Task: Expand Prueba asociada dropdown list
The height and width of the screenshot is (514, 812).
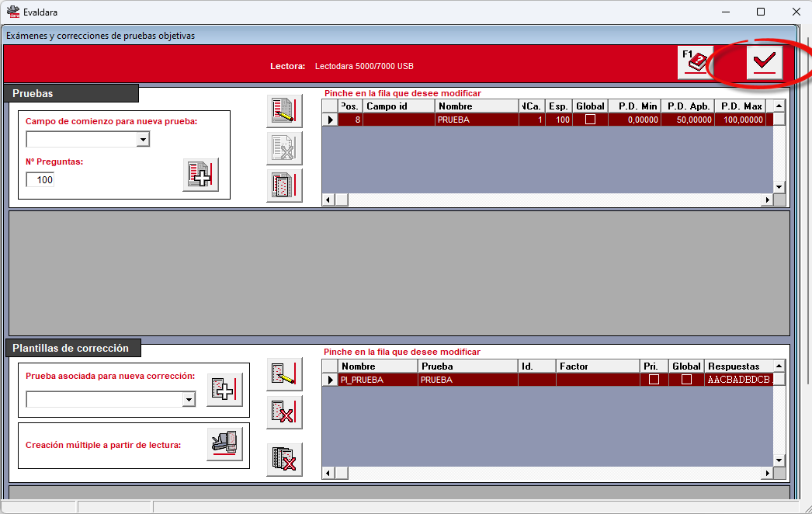Action: pyautogui.click(x=189, y=400)
